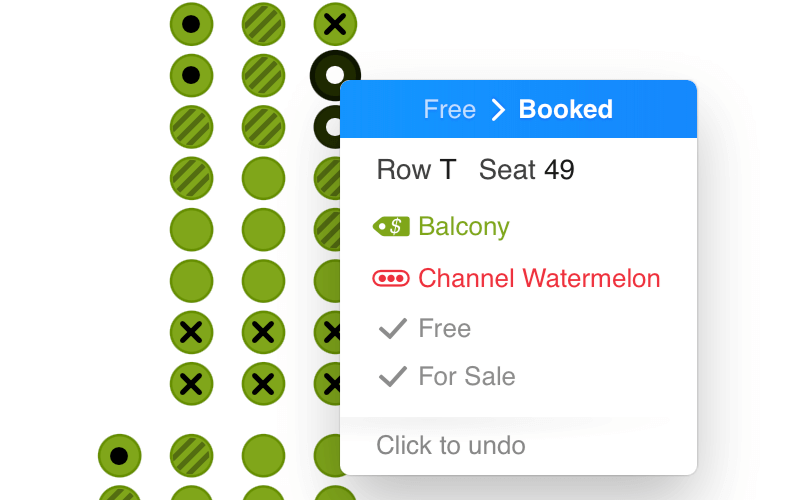Click the red Channel Watermelon channel icon
The height and width of the screenshot is (500, 800).
(391, 279)
